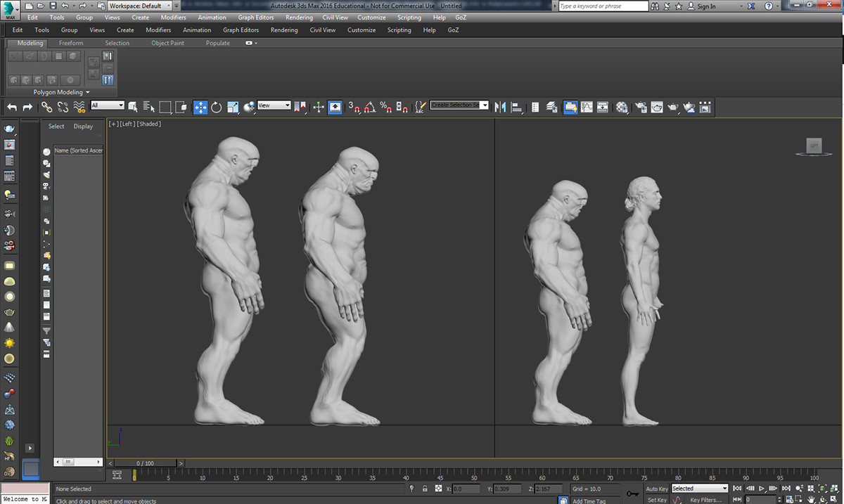This screenshot has width=844, height=504.
Task: Open Reference Coordinate System View dropdown
Action: coord(274,105)
